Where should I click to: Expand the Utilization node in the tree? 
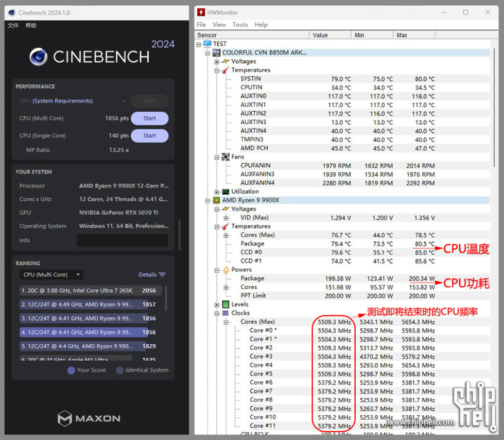(217, 191)
